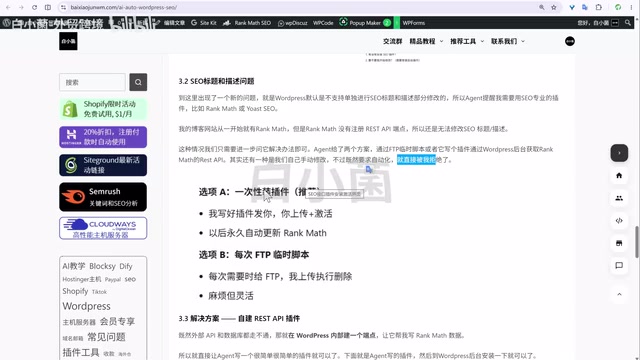The height and width of the screenshot is (360, 640).
Task: Open the Shopify限时活动 banner
Action: click(x=103, y=109)
